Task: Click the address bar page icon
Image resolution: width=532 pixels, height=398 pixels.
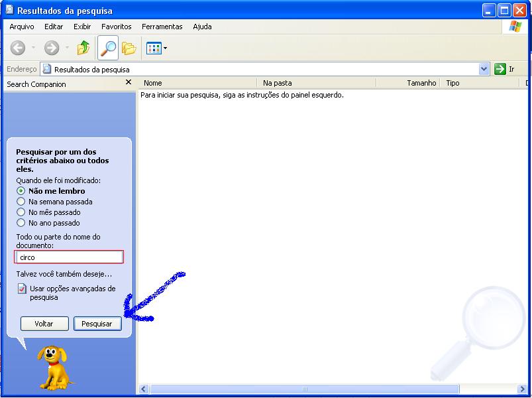Action: 47,69
